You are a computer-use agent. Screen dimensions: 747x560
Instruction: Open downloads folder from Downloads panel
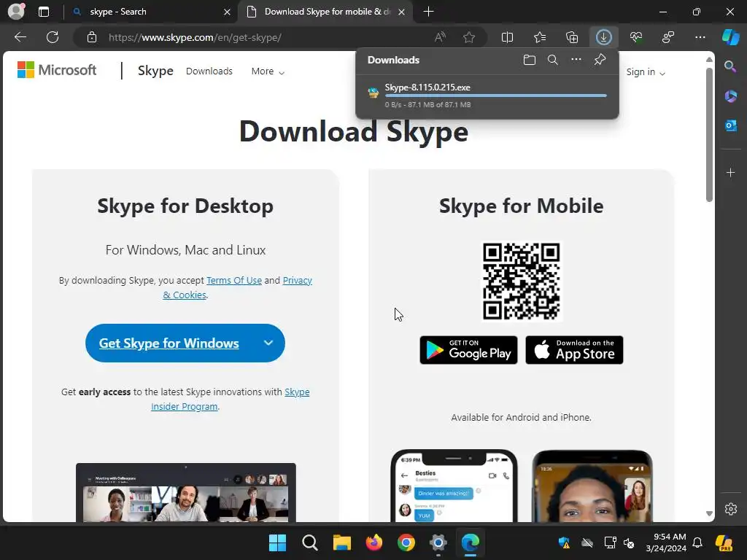(530, 60)
